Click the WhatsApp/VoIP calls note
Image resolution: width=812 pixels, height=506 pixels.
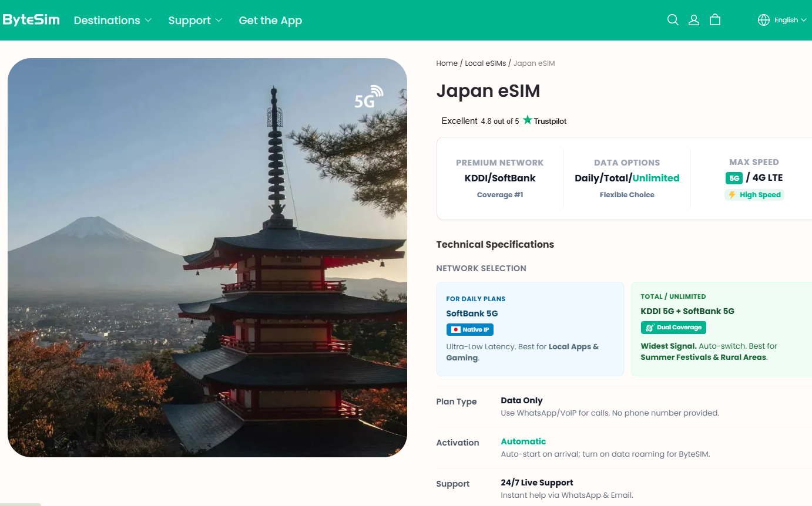[610, 413]
